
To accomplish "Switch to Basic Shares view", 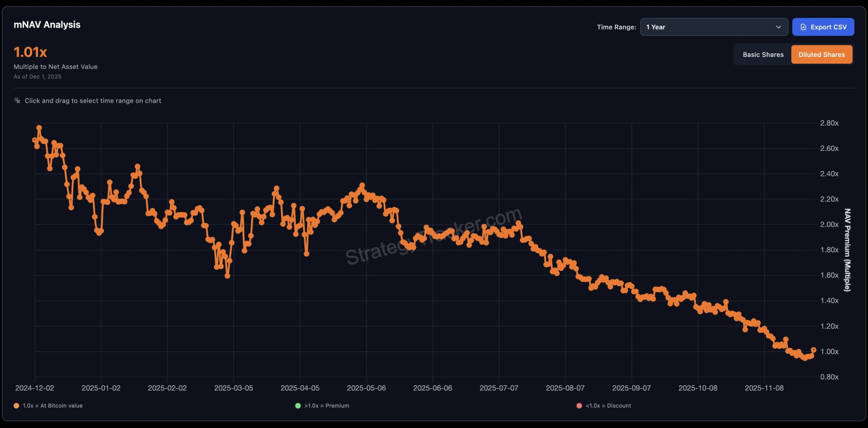I will pos(762,55).
